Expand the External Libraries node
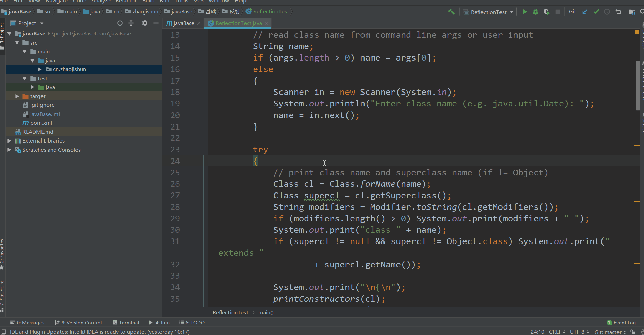 9,141
